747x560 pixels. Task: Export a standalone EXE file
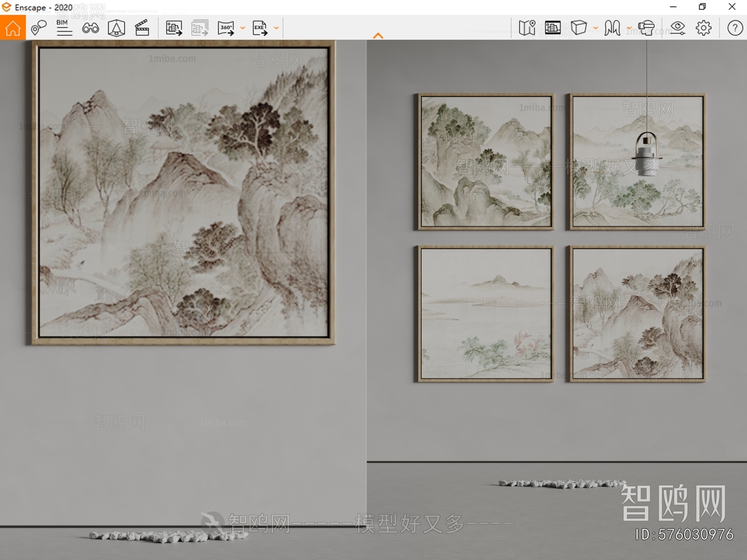click(x=260, y=28)
